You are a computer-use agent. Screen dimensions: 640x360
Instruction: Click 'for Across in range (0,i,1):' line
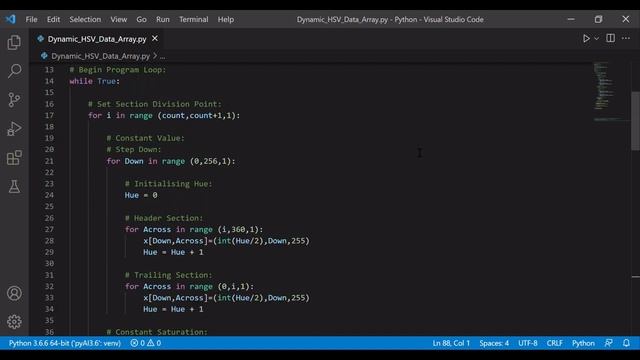coord(189,287)
